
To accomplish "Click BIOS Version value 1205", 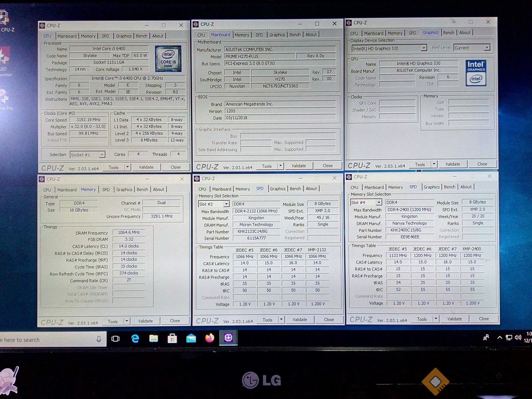I will point(280,111).
